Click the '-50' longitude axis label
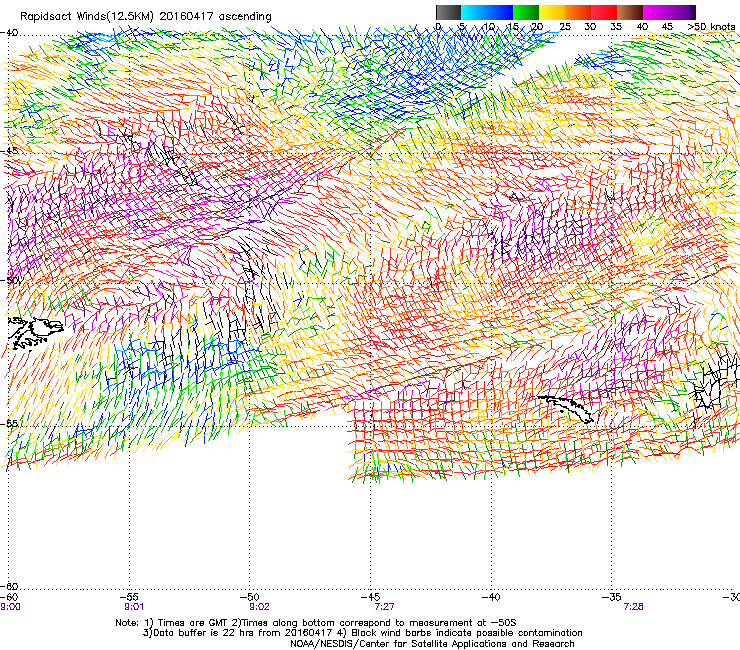 250,597
